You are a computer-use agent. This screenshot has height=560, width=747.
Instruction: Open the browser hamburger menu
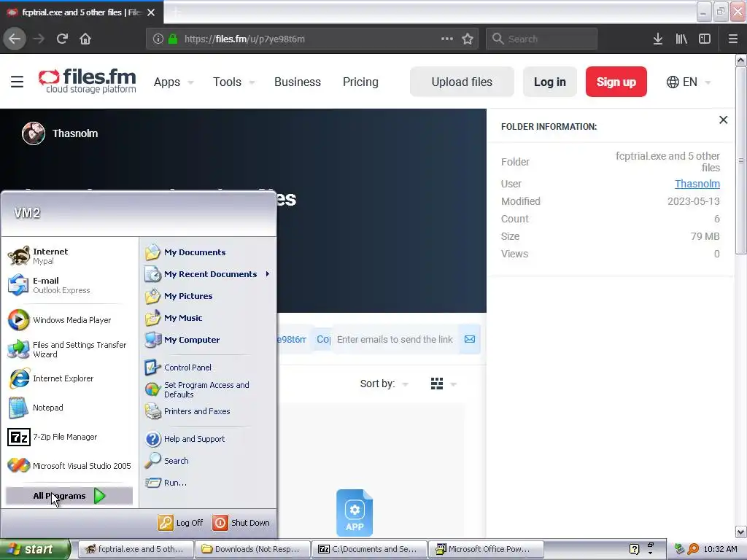[x=732, y=39]
